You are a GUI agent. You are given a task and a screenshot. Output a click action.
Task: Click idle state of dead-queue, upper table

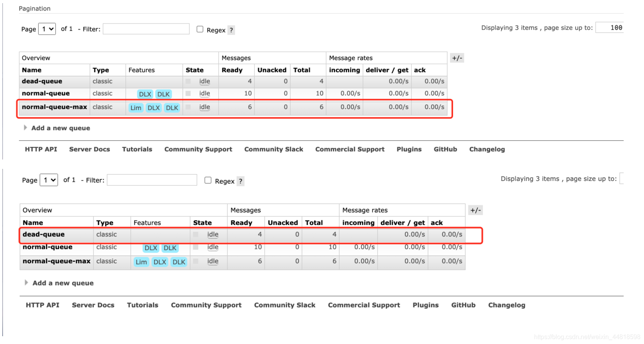click(x=205, y=81)
